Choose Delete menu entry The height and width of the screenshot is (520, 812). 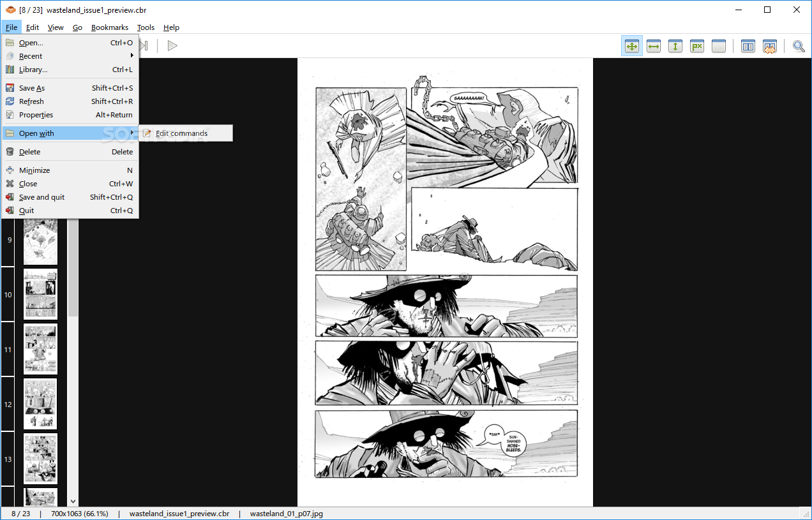(x=70, y=152)
